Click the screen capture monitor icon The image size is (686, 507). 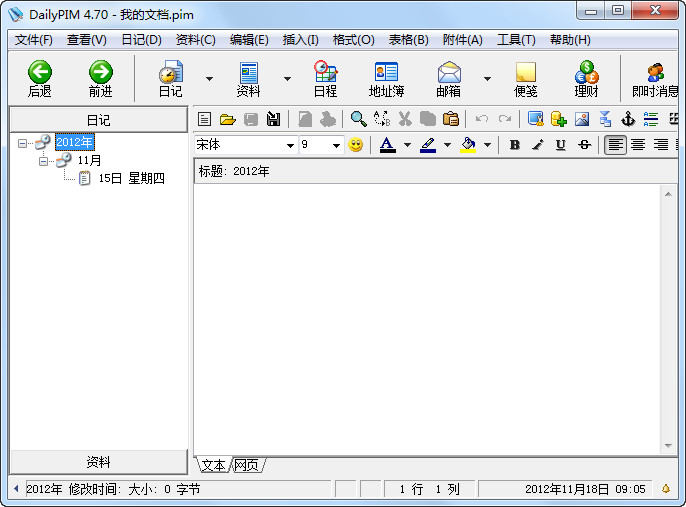pyautogui.click(x=536, y=119)
